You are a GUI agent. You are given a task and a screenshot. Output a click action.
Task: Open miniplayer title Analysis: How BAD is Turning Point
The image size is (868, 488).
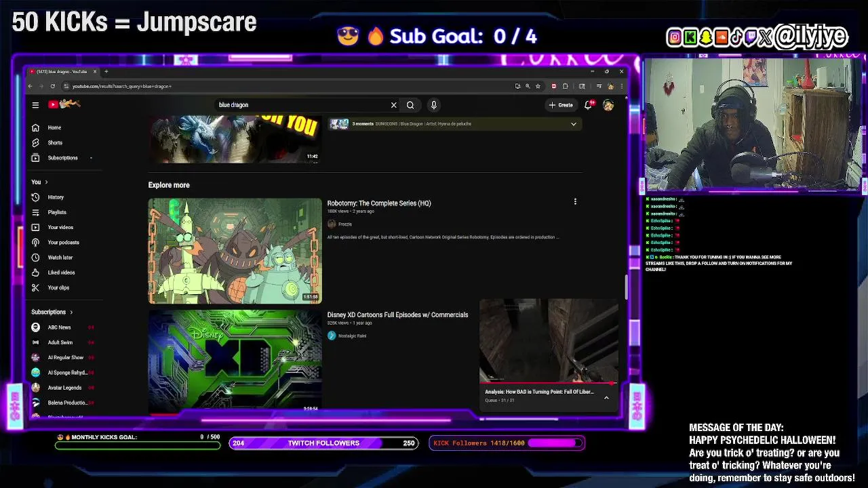click(x=539, y=392)
